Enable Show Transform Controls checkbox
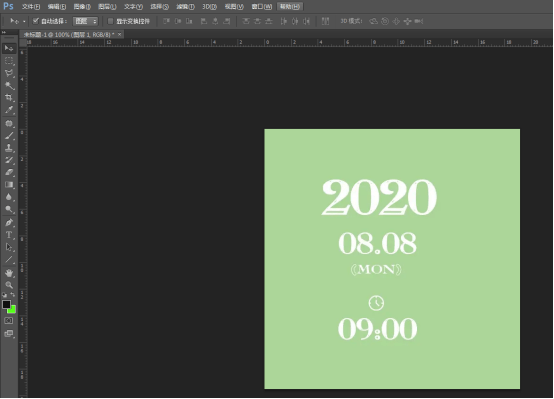 point(110,21)
